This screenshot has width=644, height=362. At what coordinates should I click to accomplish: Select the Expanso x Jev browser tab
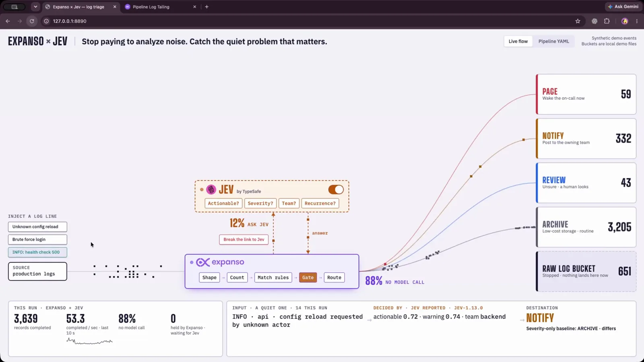click(81, 7)
